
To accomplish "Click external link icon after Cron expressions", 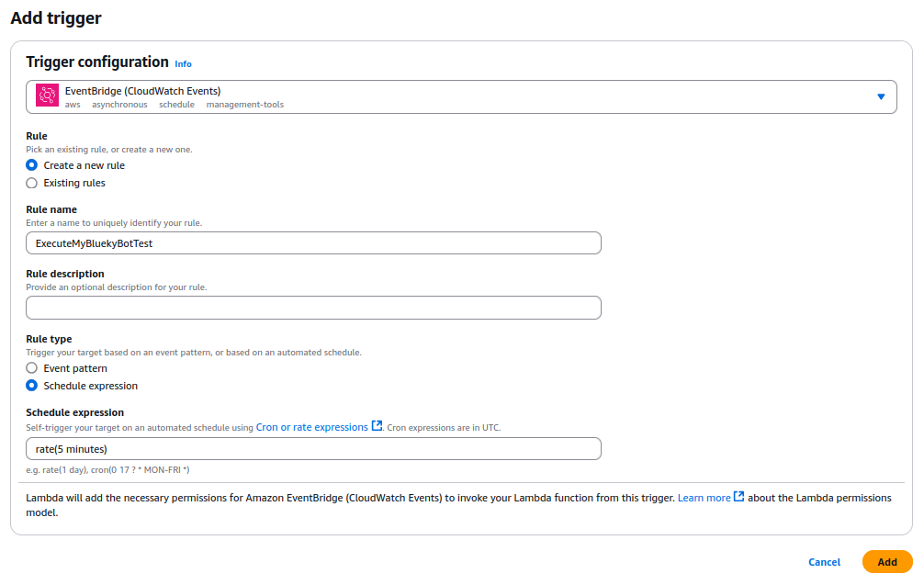I will click(x=377, y=426).
